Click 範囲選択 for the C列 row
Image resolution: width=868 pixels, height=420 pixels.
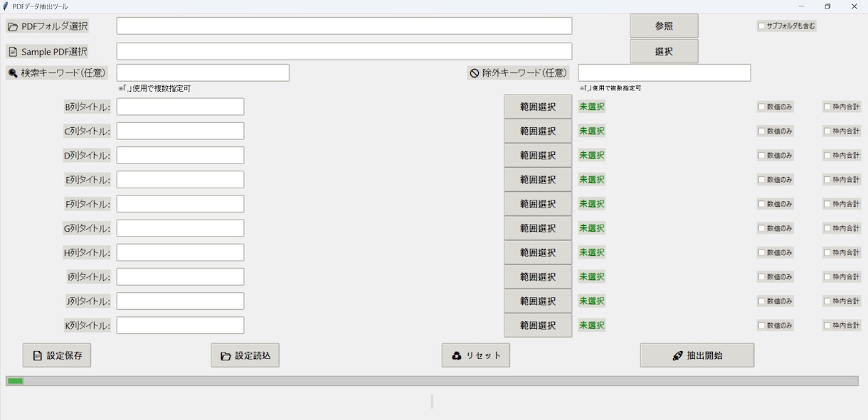[538, 131]
